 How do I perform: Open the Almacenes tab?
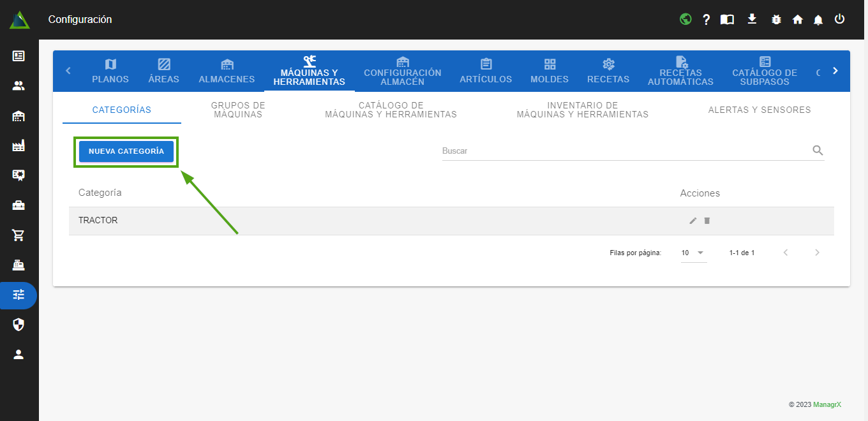click(x=227, y=71)
